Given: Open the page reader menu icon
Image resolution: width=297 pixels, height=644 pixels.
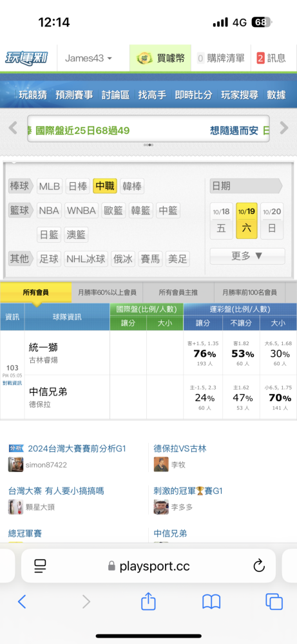Looking at the screenshot, I should click(40, 566).
